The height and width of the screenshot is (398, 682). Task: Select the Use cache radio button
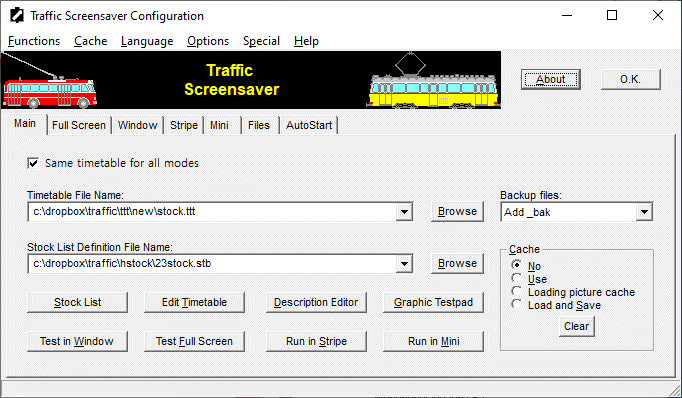point(516,278)
